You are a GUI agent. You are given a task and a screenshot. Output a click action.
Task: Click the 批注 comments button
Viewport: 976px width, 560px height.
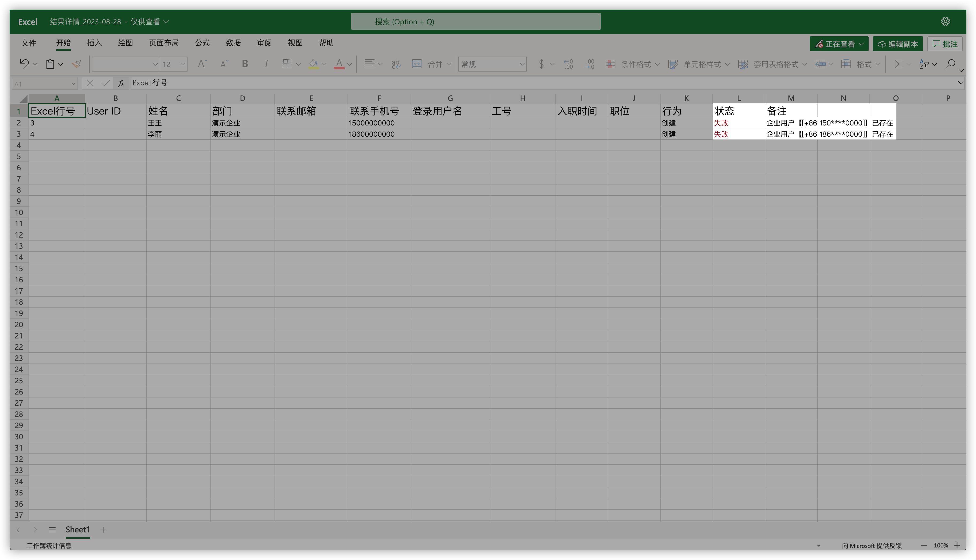945,44
